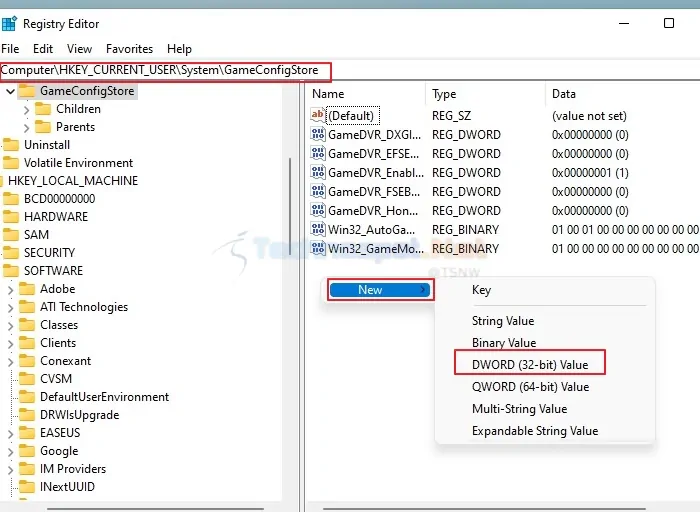Expand the Conexant key chevron
This screenshot has width=700, height=512.
pyautogui.click(x=10, y=362)
